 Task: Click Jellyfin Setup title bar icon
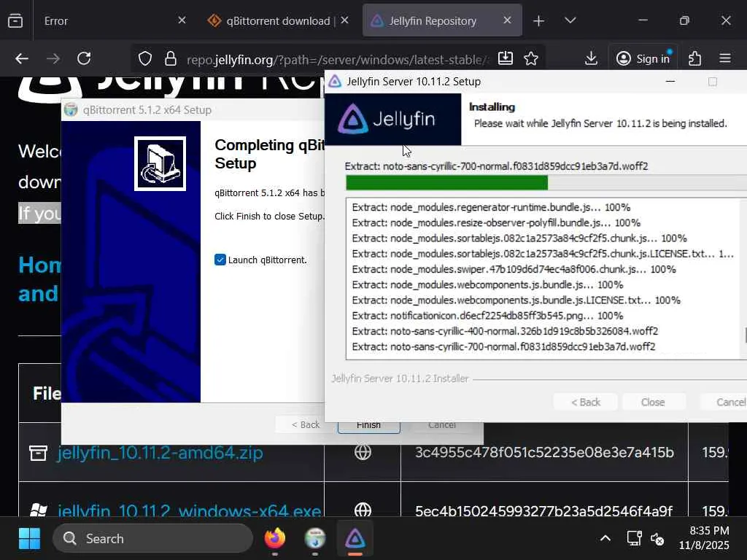point(335,82)
